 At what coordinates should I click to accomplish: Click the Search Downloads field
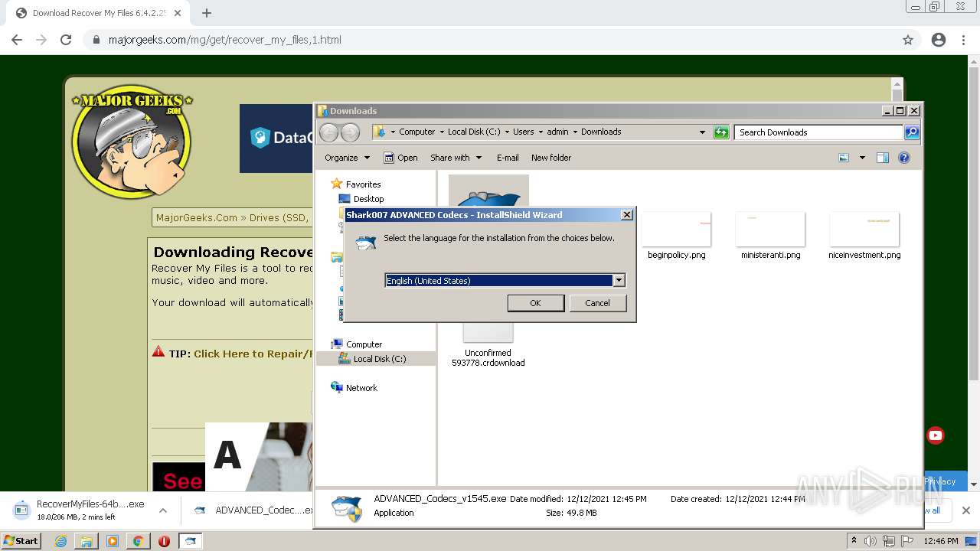818,132
